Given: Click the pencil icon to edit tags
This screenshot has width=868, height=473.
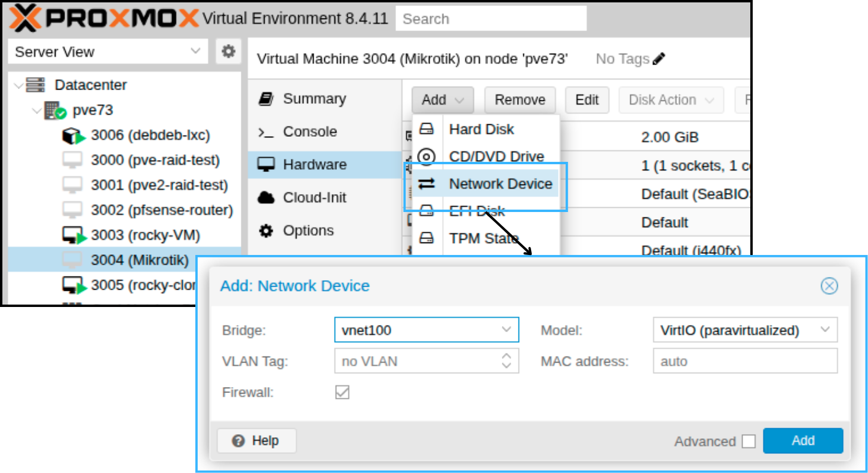Looking at the screenshot, I should [659, 59].
